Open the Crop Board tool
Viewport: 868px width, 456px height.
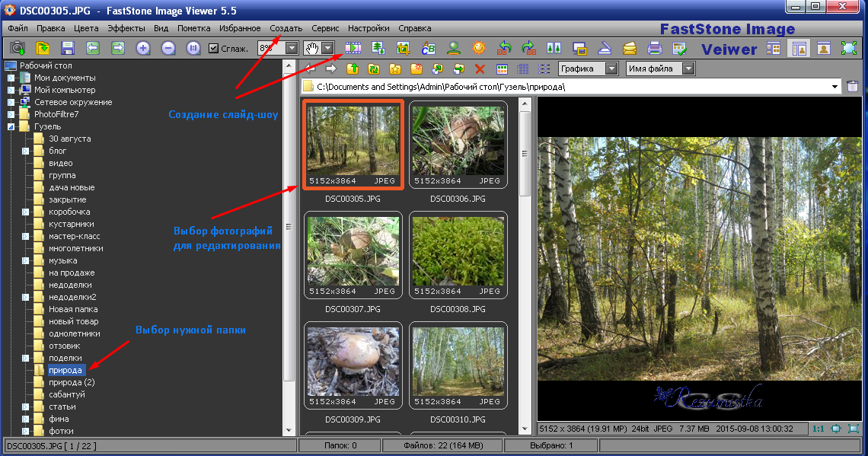(404, 49)
